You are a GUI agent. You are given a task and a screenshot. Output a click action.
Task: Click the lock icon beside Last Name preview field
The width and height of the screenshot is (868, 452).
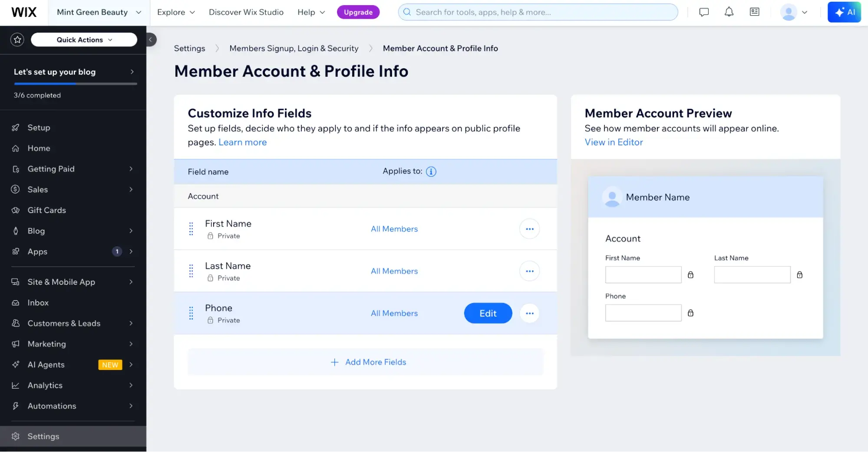coord(800,274)
